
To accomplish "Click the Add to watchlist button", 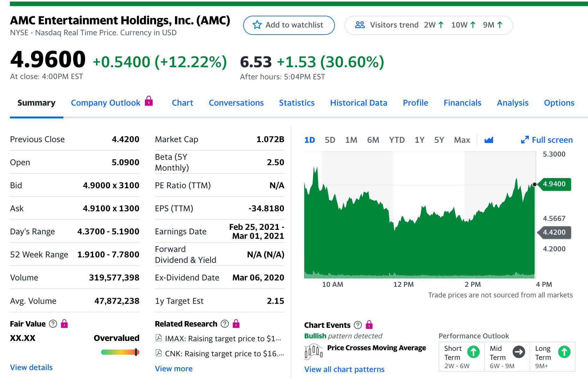I will (289, 25).
